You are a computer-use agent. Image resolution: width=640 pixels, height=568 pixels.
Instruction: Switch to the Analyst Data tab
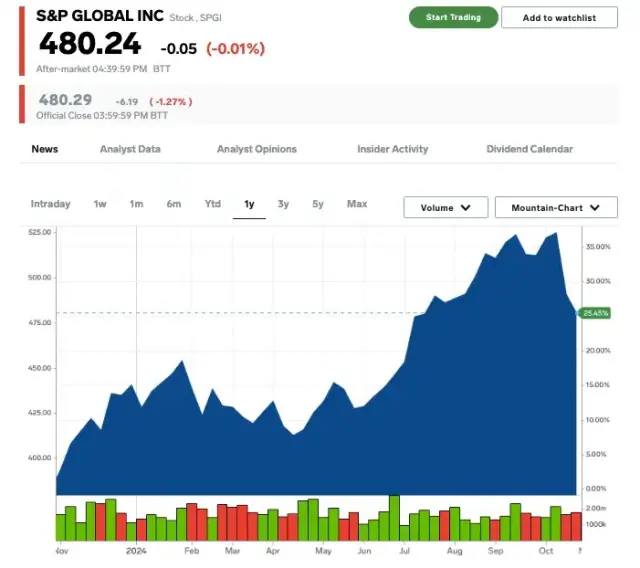tap(130, 149)
